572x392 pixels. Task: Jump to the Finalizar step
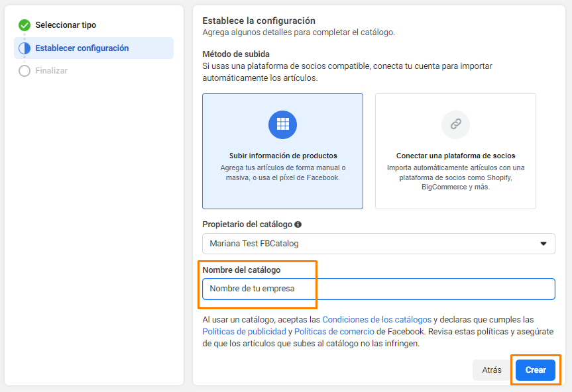(x=52, y=71)
